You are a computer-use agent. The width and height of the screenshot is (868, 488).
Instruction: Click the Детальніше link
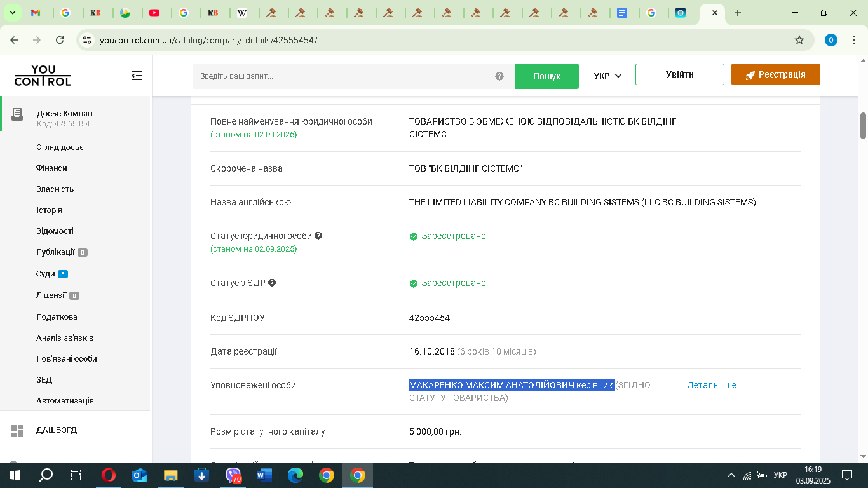click(712, 385)
